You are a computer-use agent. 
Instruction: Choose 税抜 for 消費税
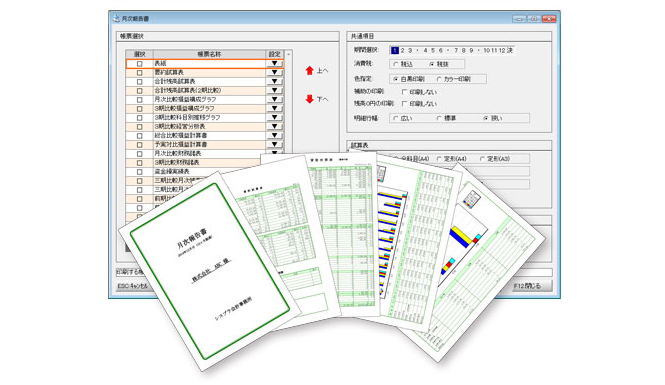(x=439, y=64)
